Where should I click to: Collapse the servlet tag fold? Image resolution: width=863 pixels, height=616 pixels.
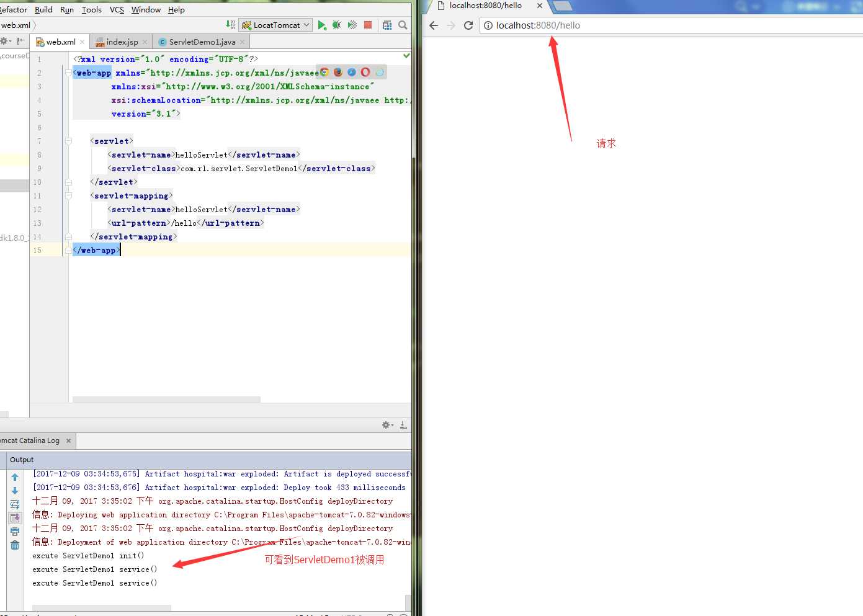pos(68,141)
